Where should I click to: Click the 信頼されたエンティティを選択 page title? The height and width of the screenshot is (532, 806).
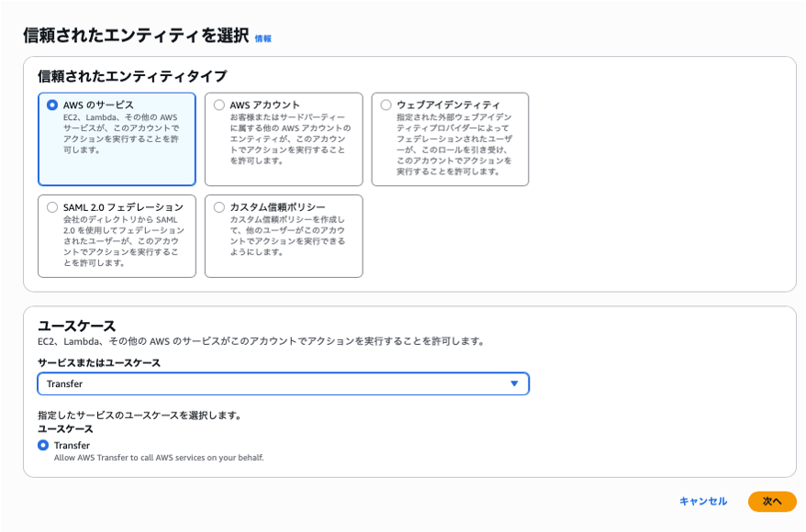pos(136,36)
